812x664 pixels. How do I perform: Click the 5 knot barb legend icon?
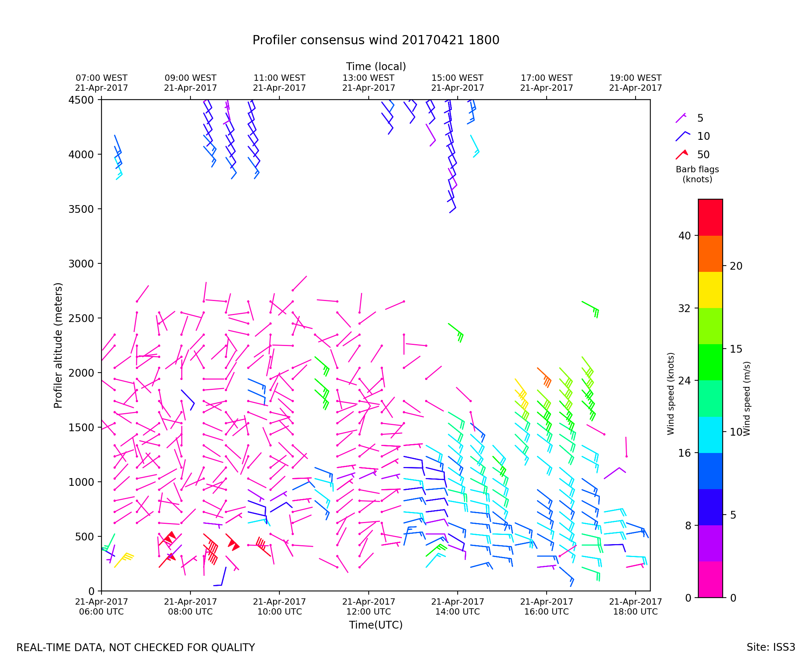point(681,118)
